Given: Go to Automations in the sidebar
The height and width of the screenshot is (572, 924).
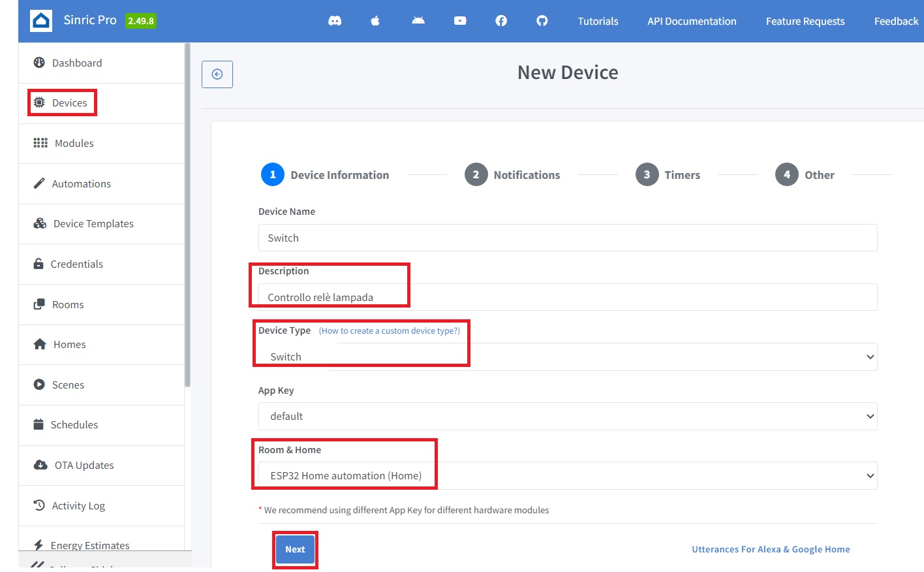Looking at the screenshot, I should coord(81,184).
